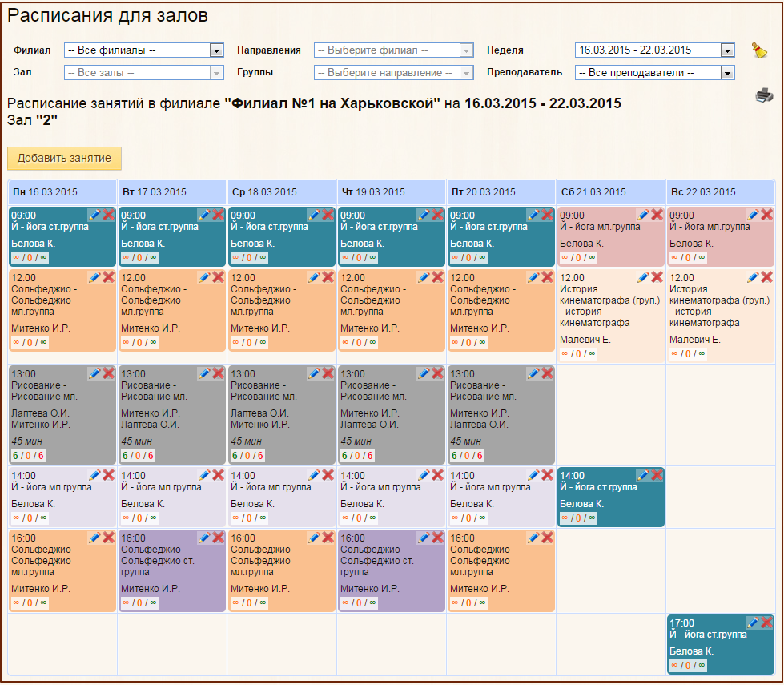Screen dimensions: 784x685
Task: Delete Sunday 09:00 yoga ml. group
Action: [x=767, y=216]
